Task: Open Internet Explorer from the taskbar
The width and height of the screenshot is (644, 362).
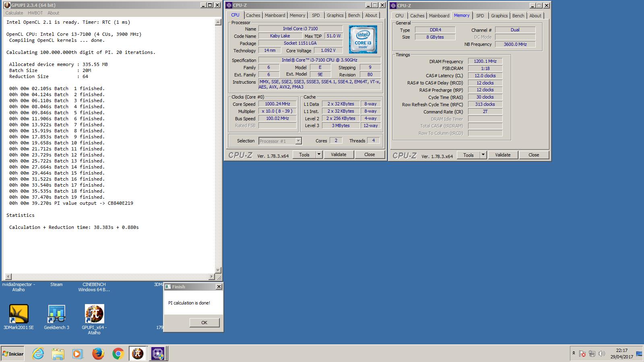Action: tap(38, 354)
